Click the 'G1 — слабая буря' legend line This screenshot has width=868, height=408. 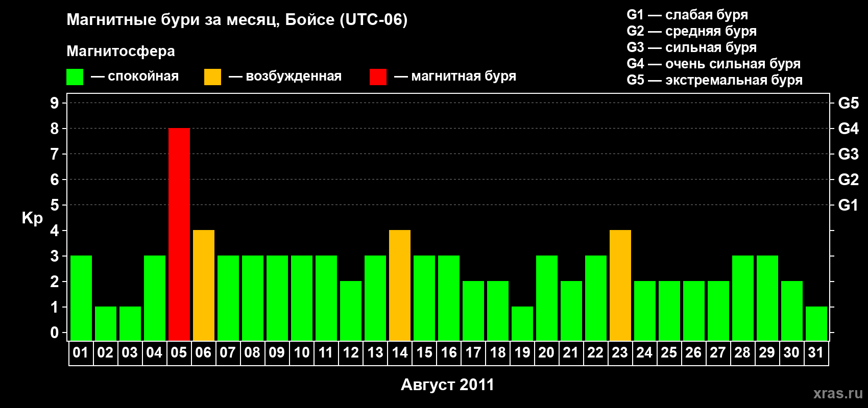tap(687, 15)
